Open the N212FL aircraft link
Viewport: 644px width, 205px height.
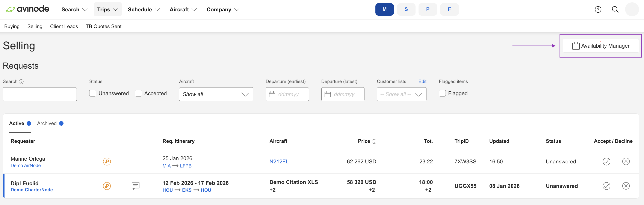279,161
